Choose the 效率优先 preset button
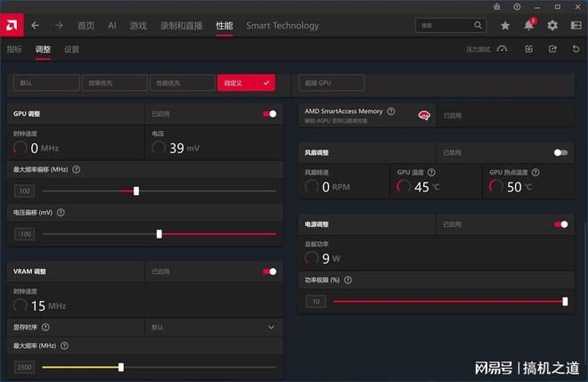588x382 pixels. coord(115,83)
